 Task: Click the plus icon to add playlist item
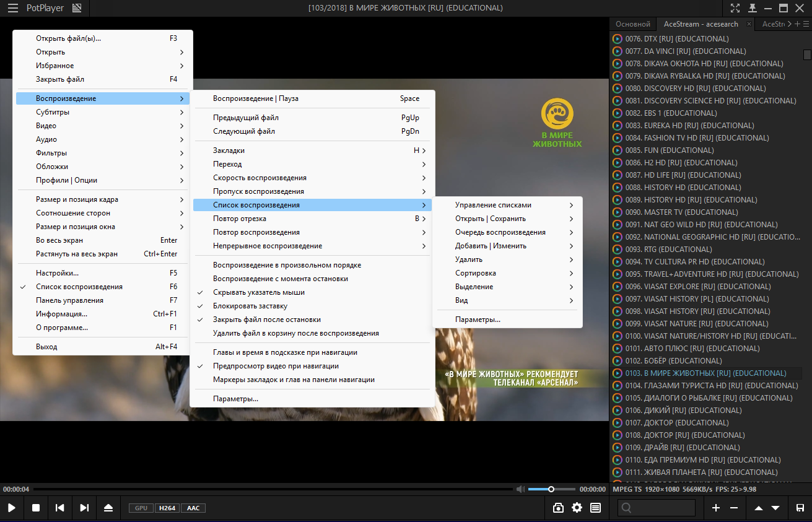pos(716,508)
